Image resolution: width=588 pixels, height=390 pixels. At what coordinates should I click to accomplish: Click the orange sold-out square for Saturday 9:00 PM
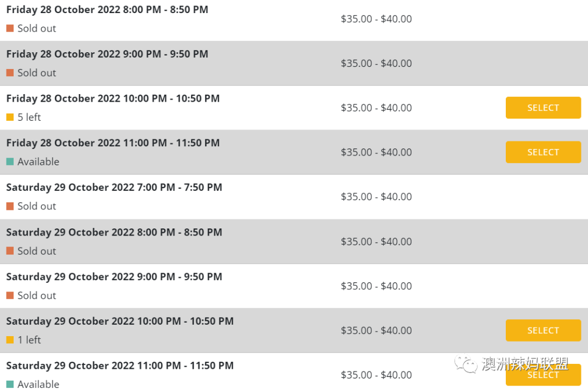click(x=10, y=295)
